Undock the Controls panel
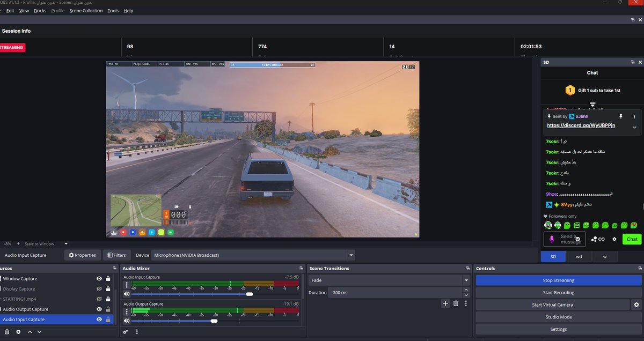This screenshot has width=644, height=341. coord(639,268)
